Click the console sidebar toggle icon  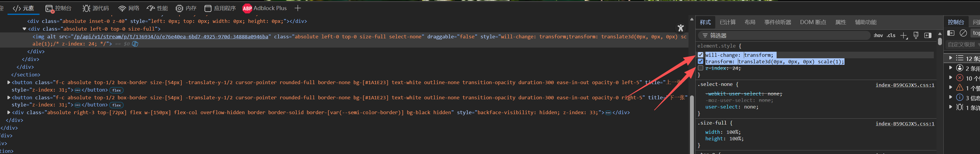coord(951,33)
